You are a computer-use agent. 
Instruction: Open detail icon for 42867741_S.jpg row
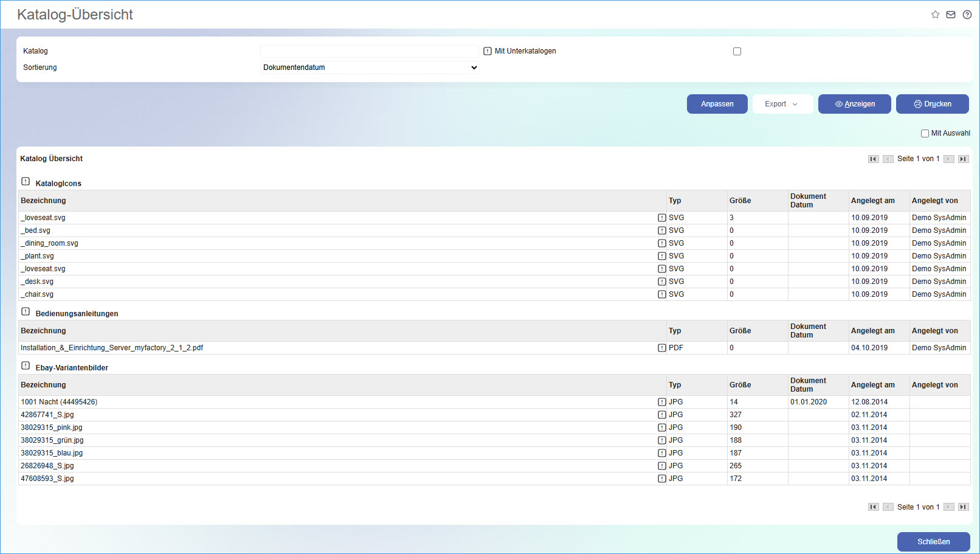coord(661,415)
